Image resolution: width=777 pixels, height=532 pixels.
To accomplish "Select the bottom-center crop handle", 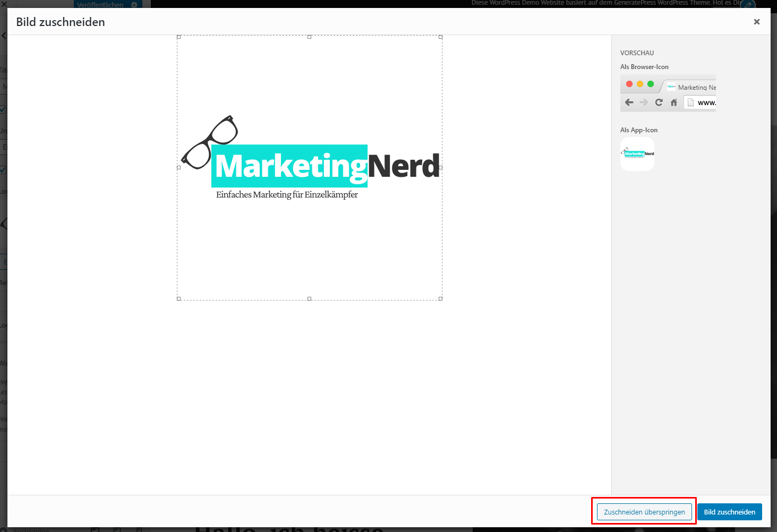I will pyautogui.click(x=310, y=298).
